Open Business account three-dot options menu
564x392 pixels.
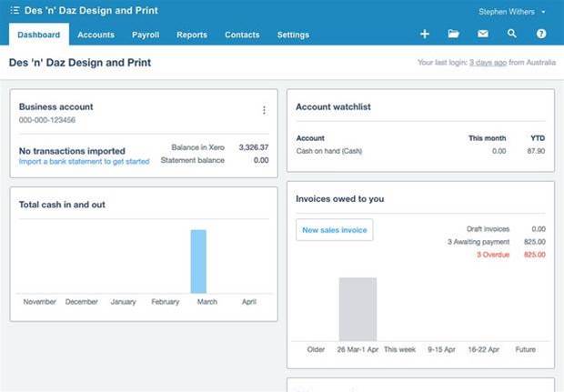(264, 110)
